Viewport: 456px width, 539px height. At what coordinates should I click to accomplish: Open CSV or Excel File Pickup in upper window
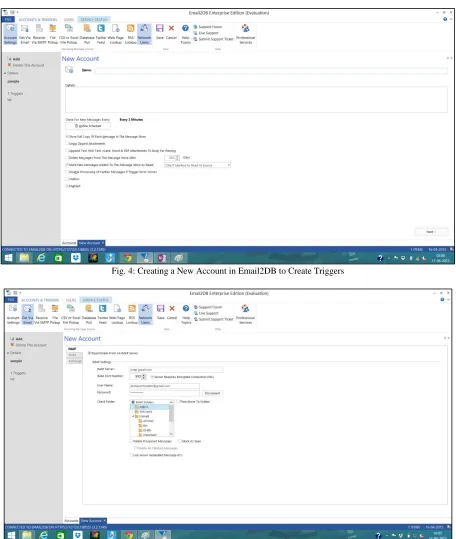tap(69, 34)
